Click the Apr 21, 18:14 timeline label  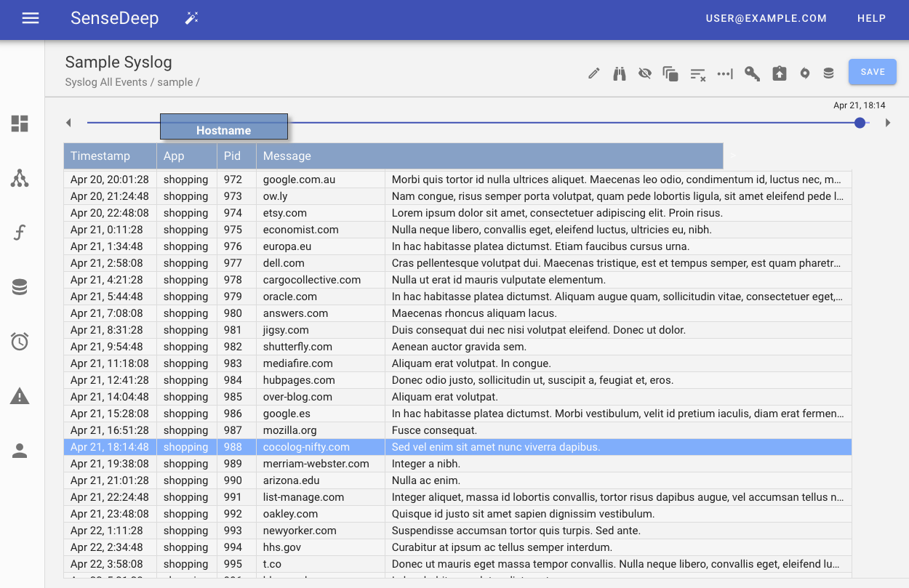860,105
